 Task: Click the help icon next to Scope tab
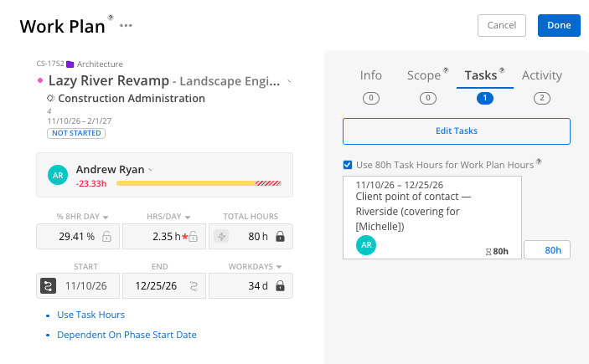446,70
